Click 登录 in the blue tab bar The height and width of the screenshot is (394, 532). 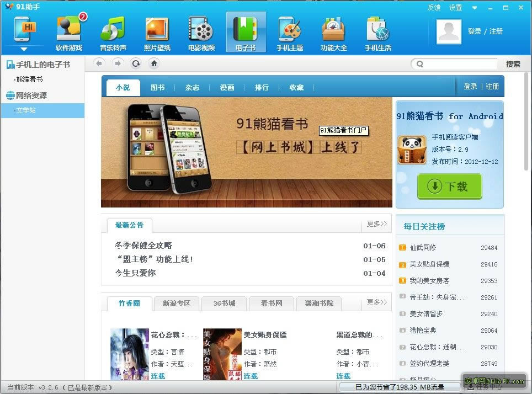470,87
